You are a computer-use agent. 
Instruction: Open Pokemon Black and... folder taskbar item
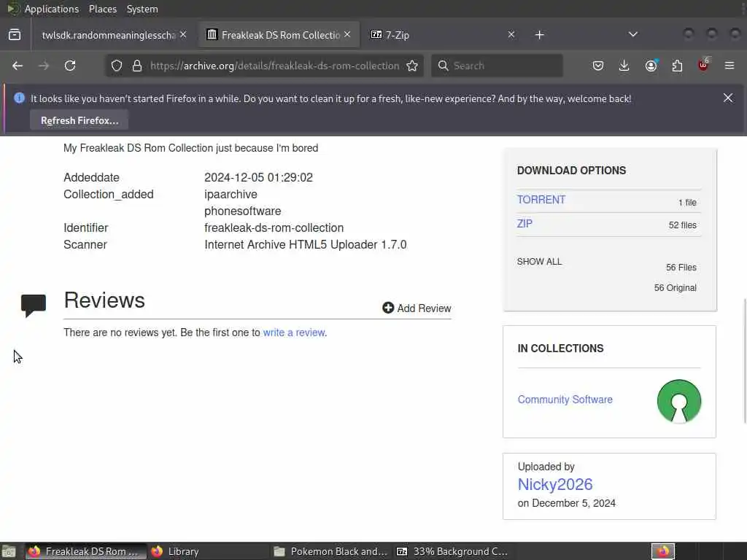(x=332, y=551)
